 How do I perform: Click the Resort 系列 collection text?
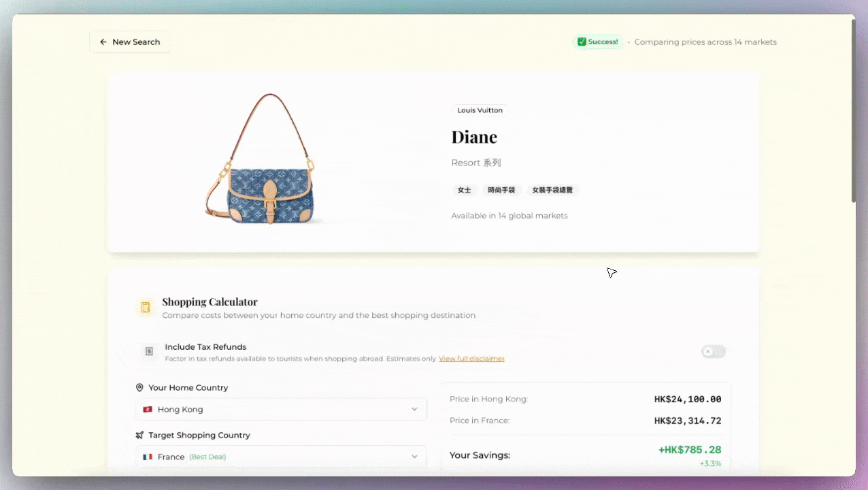pos(476,163)
